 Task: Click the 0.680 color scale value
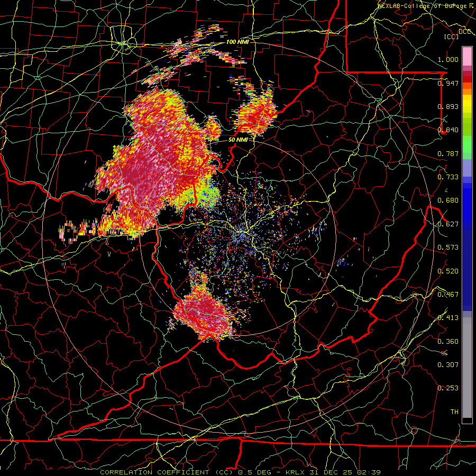coord(448,200)
